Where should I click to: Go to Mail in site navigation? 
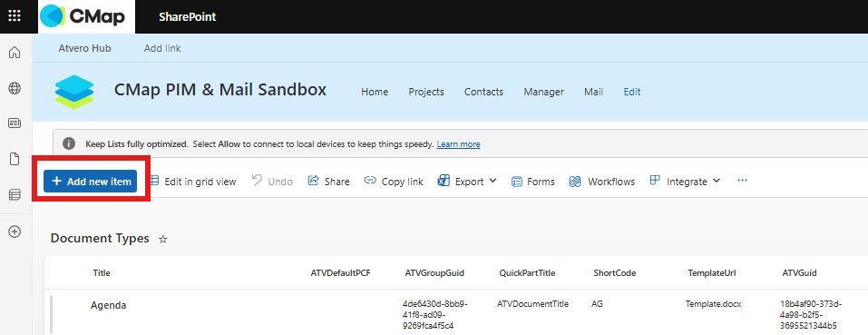click(x=593, y=92)
